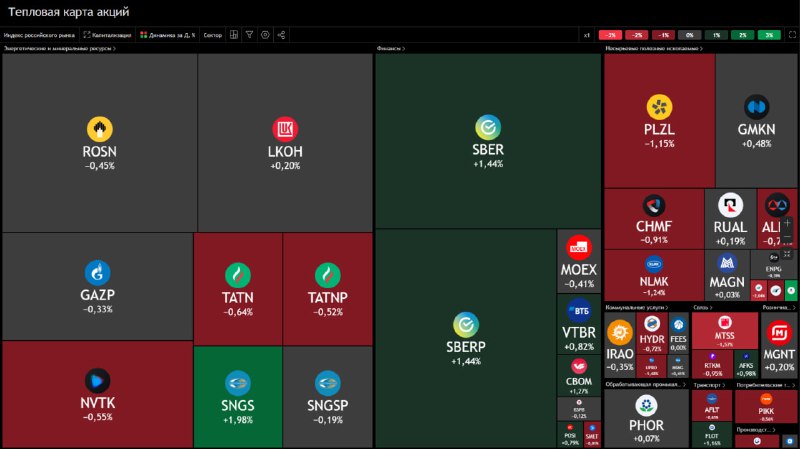Open the Динамика за Д, % dropdown

(x=168, y=35)
